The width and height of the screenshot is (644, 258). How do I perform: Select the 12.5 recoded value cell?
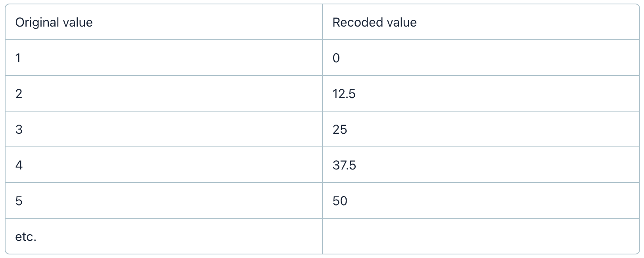481,93
